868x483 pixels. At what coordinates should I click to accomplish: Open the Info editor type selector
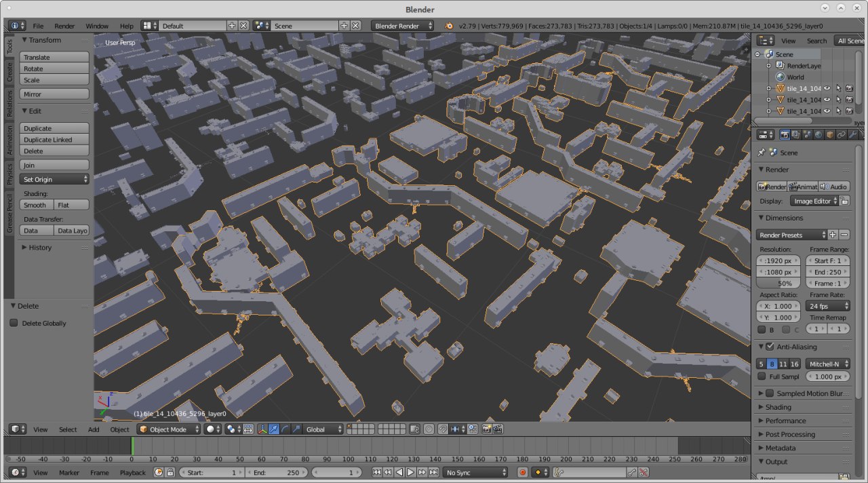(x=17, y=26)
